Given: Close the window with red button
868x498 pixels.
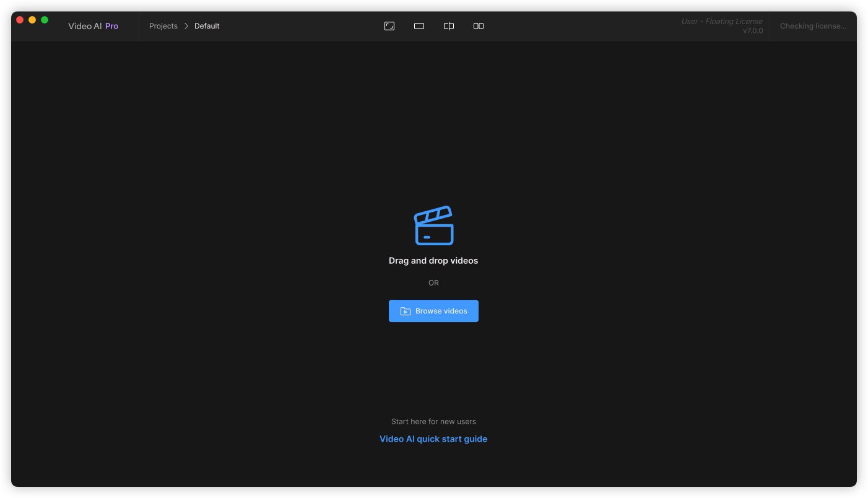Looking at the screenshot, I should click(20, 20).
